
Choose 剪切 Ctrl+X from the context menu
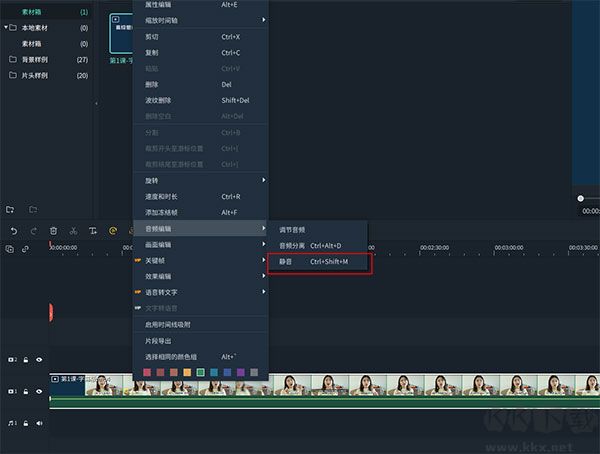point(201,37)
